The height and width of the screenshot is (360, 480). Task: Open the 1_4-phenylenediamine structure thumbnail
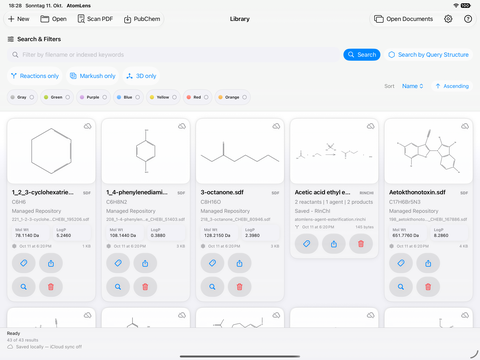146,151
